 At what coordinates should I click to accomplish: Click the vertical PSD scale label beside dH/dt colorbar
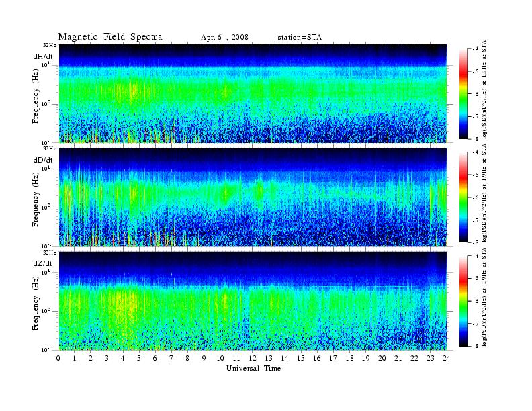tap(484, 89)
